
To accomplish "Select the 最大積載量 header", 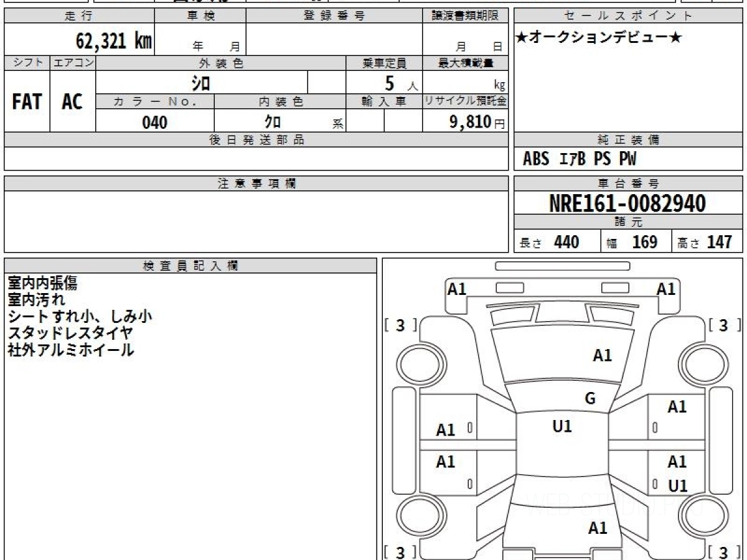I will (465, 63).
